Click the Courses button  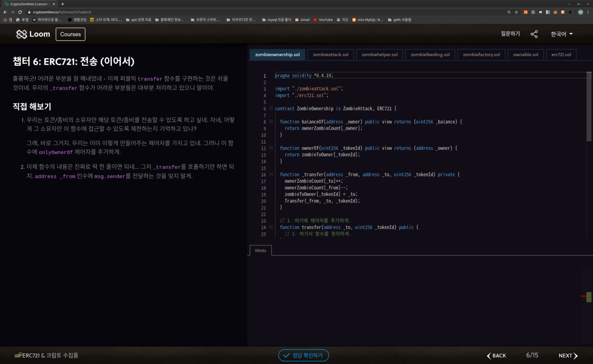[x=71, y=34]
